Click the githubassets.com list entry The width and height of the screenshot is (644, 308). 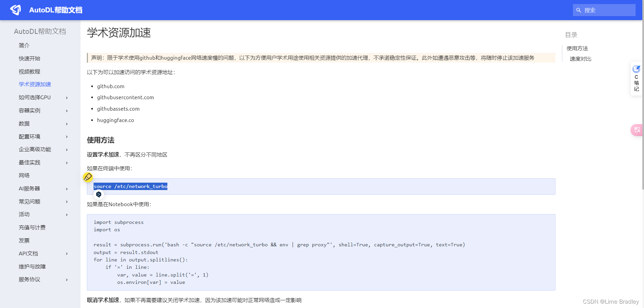coord(118,109)
